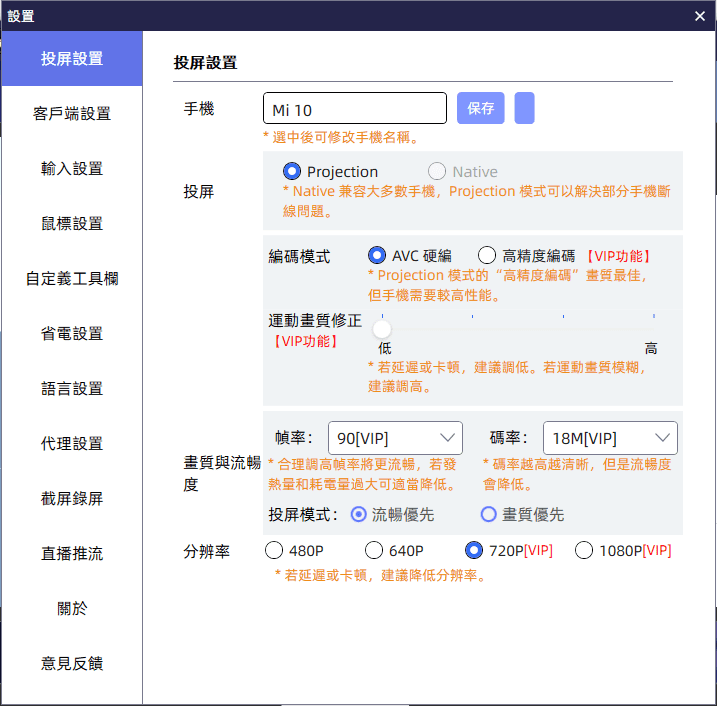Enable 高精度編碼 encoding option
Image resolution: width=717 pixels, height=706 pixels.
click(487, 255)
